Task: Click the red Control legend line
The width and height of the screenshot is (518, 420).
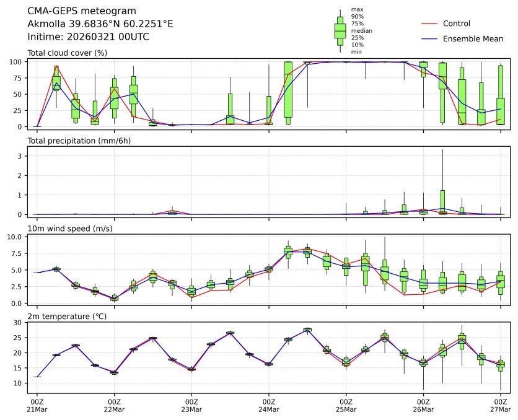Action: (x=430, y=24)
